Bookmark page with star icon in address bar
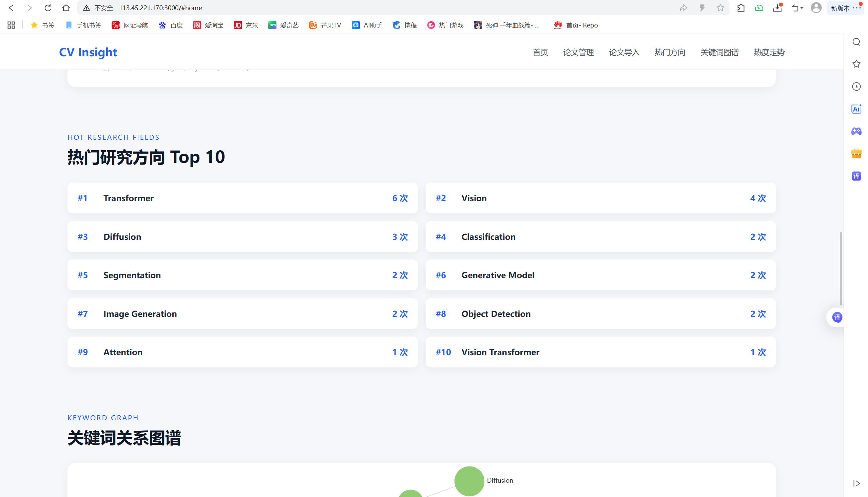This screenshot has height=497, width=868. (720, 7)
